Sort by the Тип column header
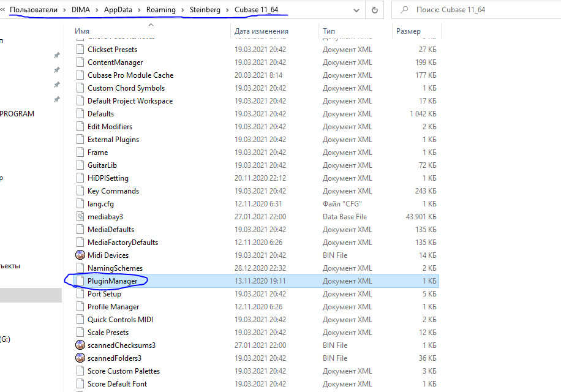 (329, 31)
